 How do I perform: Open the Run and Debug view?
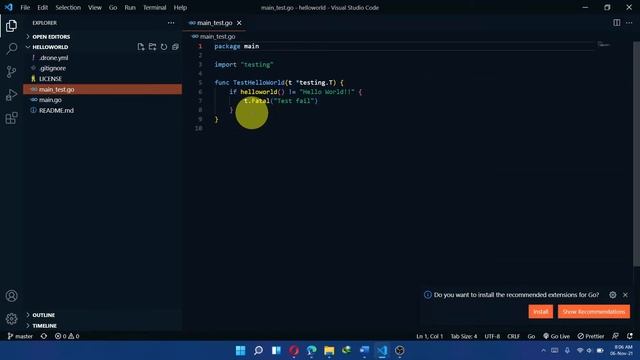[x=11, y=95]
